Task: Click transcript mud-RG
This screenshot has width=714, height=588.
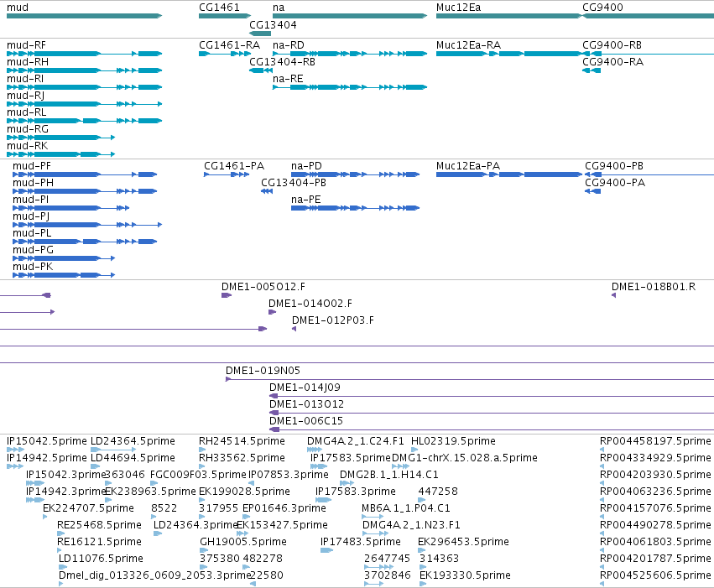Action: pos(60,138)
